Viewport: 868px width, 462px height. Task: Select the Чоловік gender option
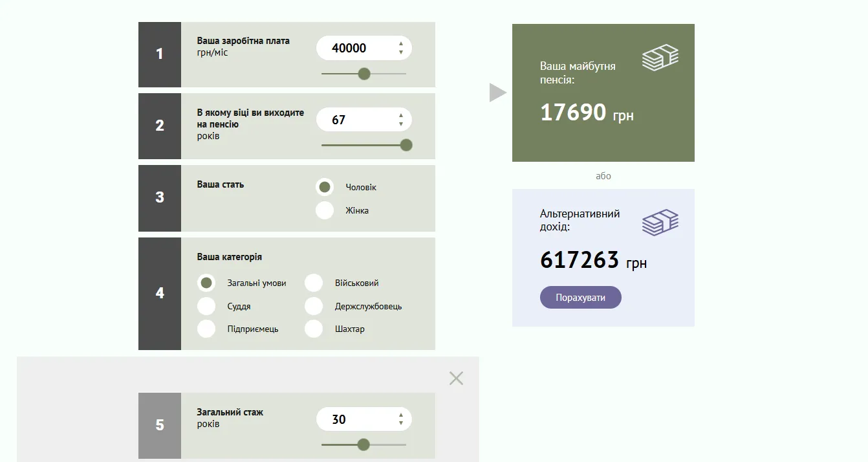coord(325,187)
